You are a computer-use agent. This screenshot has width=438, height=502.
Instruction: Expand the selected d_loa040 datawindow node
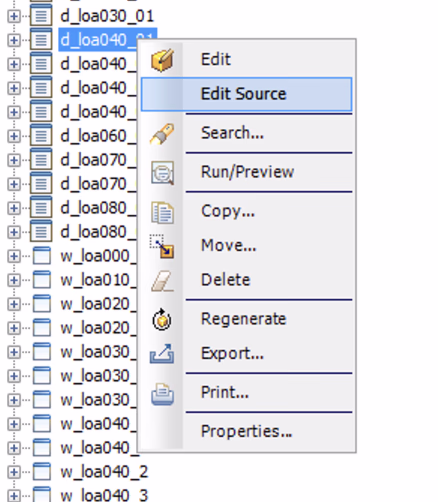coord(14,40)
